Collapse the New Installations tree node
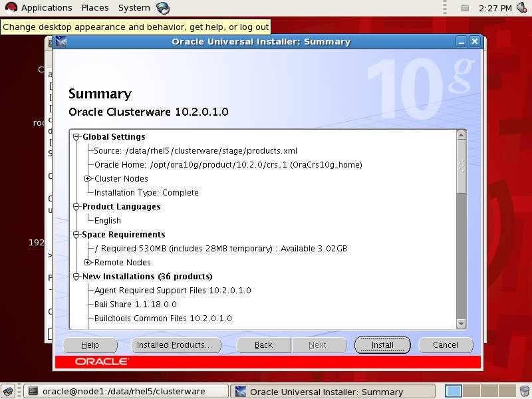532x399 pixels. coord(76,277)
